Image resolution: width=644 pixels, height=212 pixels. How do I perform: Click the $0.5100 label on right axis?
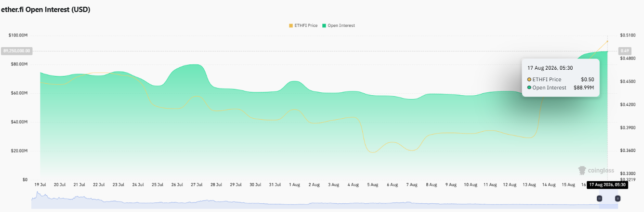(x=628, y=35)
